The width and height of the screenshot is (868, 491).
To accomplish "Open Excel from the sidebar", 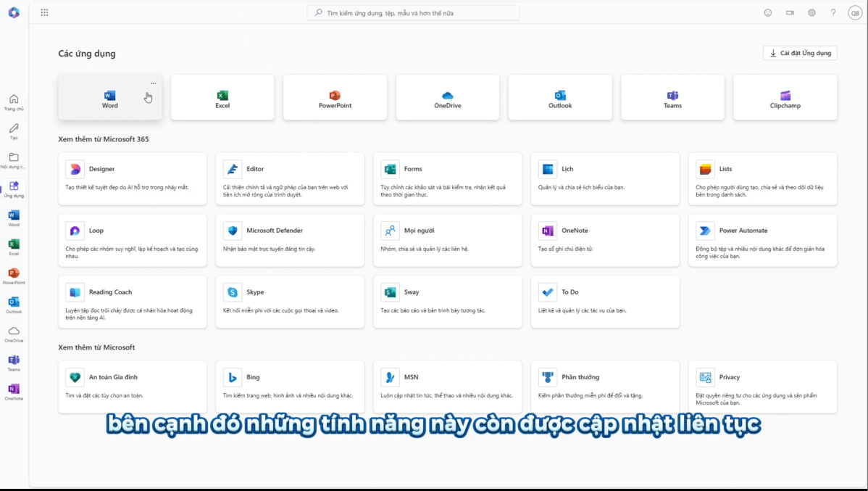I will 14,247.
